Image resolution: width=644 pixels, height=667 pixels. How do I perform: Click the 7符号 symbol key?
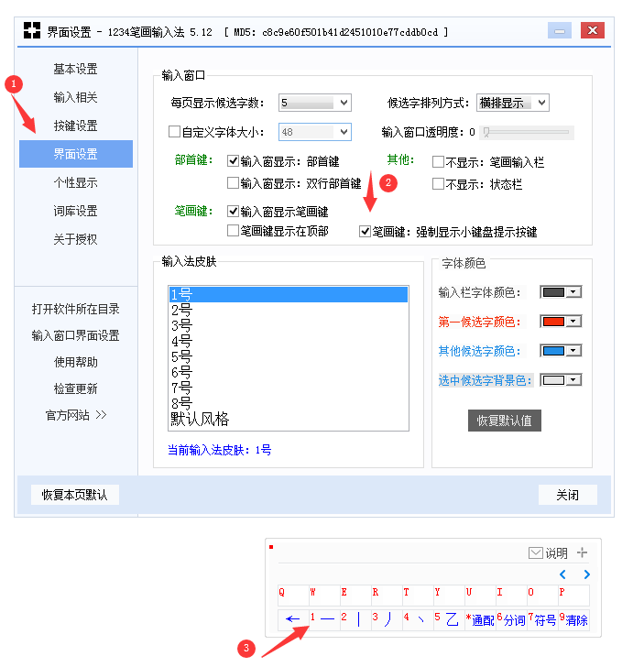pyautogui.click(x=542, y=619)
